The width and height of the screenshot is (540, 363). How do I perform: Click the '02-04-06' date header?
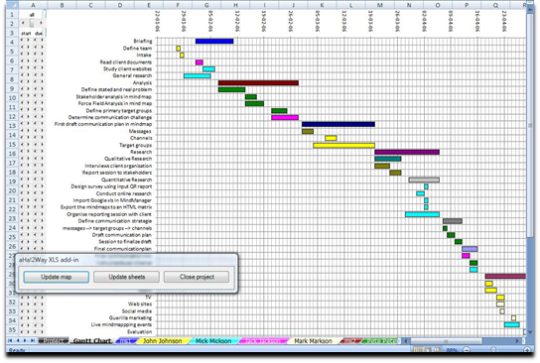(x=424, y=21)
